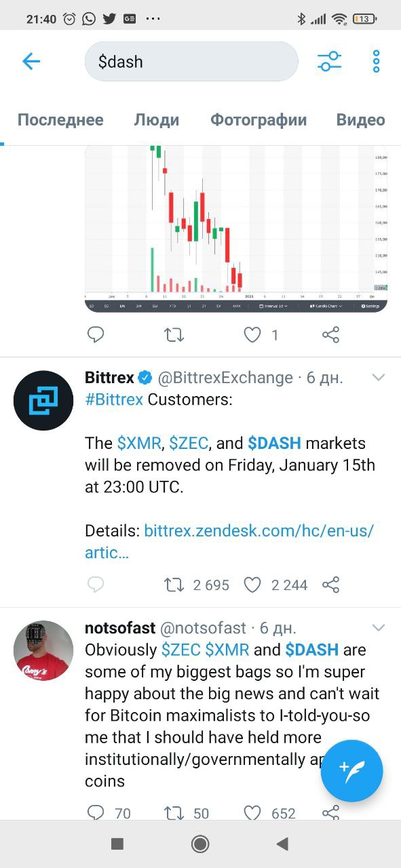Image resolution: width=401 pixels, height=868 pixels.
Task: Tap the back arrow icon
Action: tap(31, 62)
